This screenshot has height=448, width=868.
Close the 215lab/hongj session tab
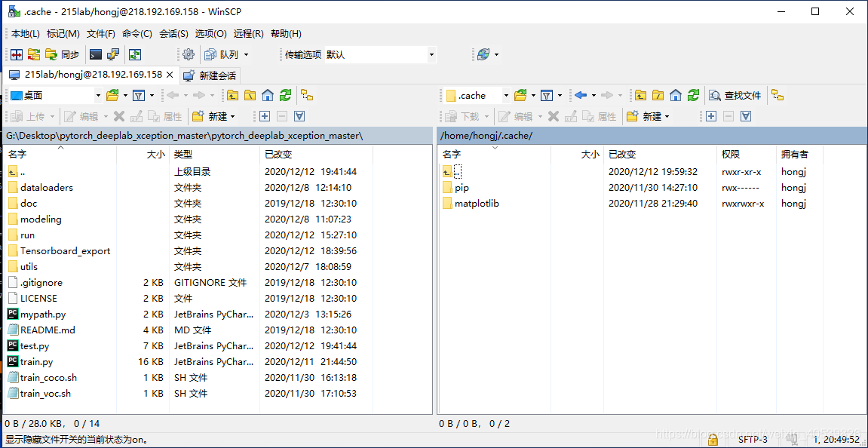coord(170,74)
